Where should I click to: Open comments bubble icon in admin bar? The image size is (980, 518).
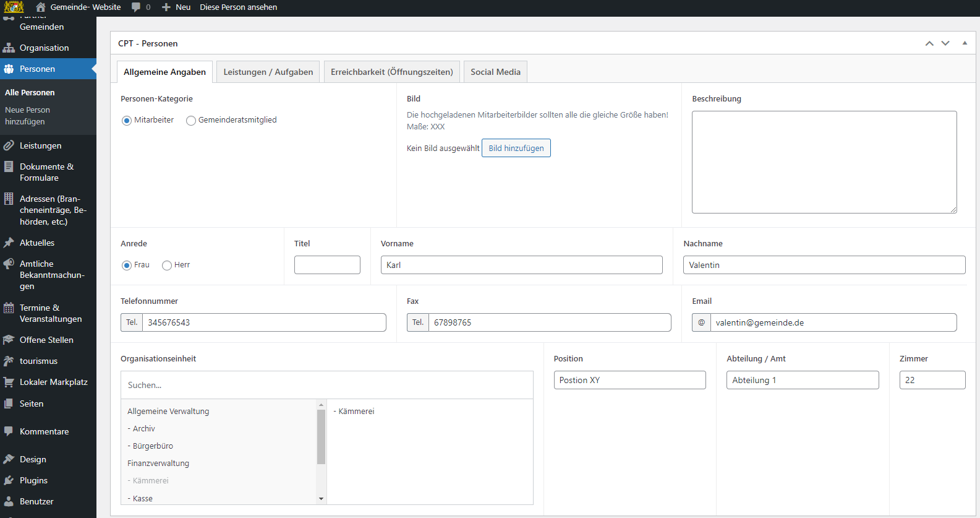click(x=135, y=7)
